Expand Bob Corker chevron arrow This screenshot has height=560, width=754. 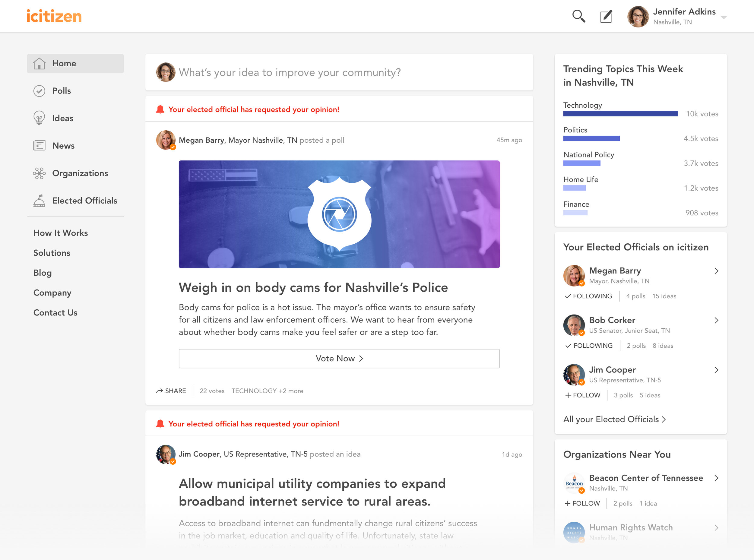[x=716, y=320]
